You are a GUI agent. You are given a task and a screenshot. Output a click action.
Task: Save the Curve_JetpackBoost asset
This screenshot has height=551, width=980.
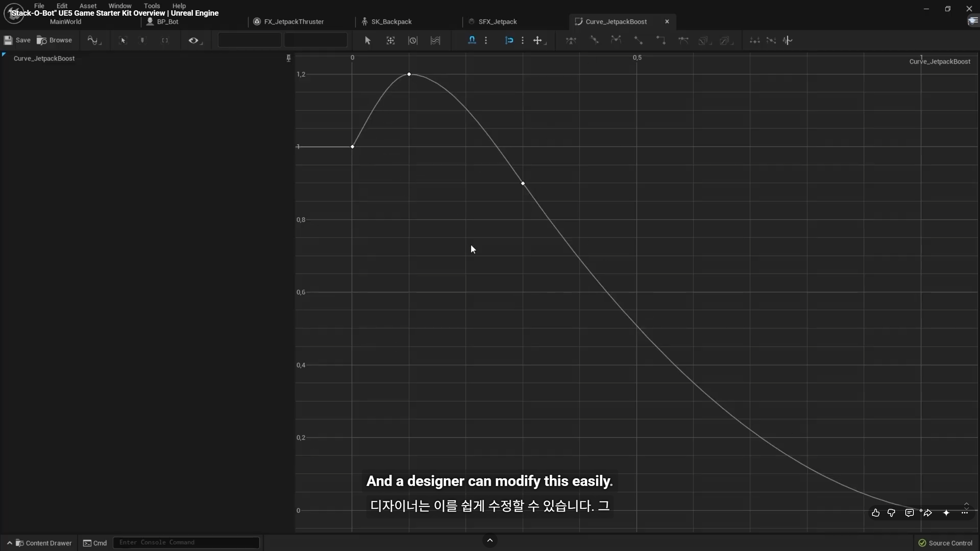pyautogui.click(x=17, y=40)
